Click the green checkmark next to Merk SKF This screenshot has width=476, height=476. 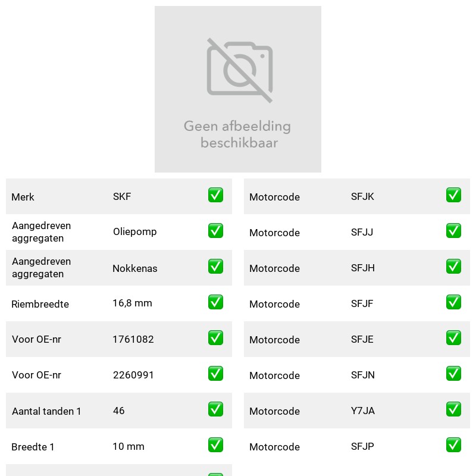coord(215,195)
